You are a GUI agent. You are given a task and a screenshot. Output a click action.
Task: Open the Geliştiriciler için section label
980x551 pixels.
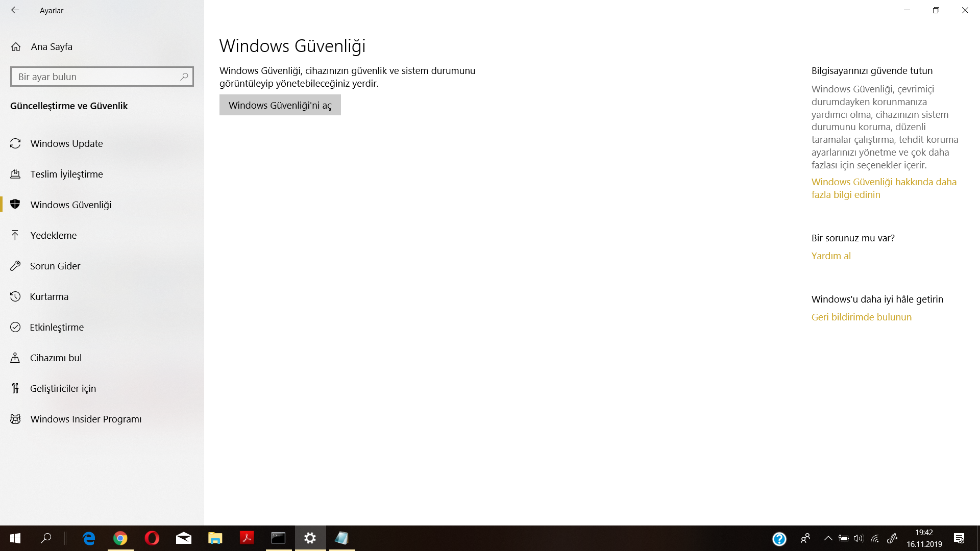[x=63, y=388]
